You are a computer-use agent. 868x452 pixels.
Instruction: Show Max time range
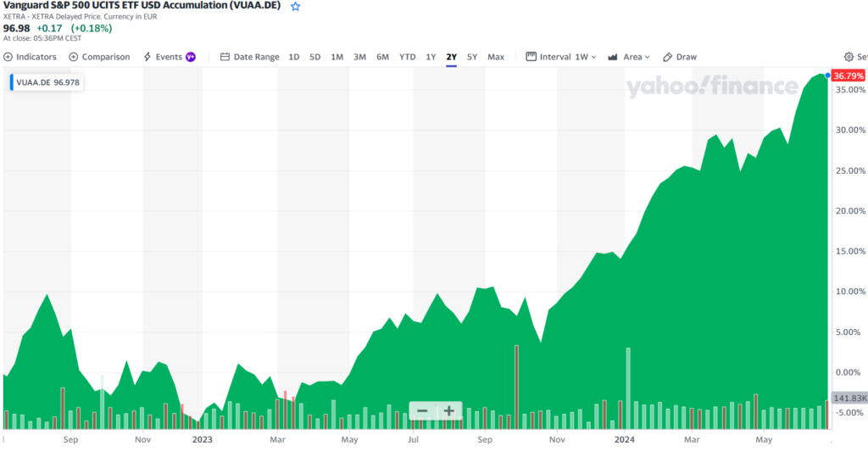496,57
